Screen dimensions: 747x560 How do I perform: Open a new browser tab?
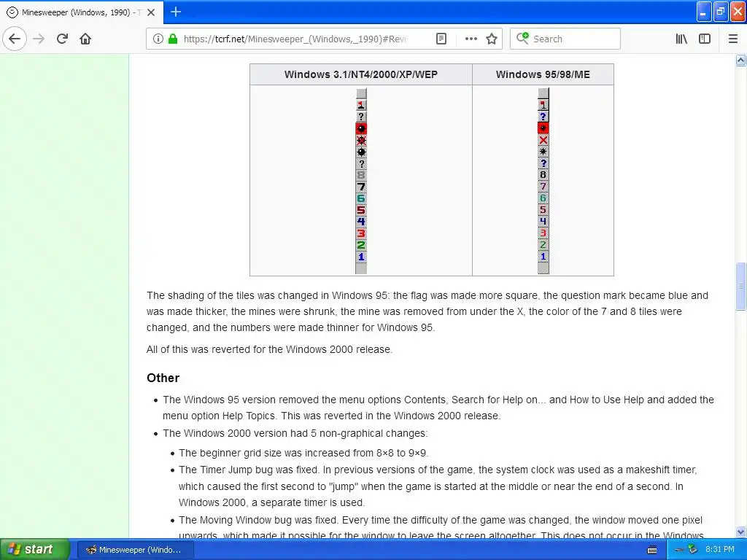[175, 12]
